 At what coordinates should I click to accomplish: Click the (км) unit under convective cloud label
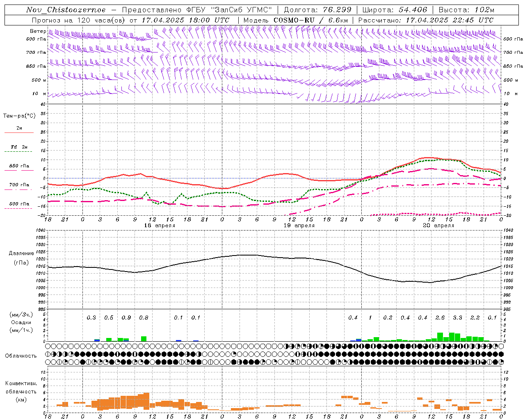coord(21,399)
